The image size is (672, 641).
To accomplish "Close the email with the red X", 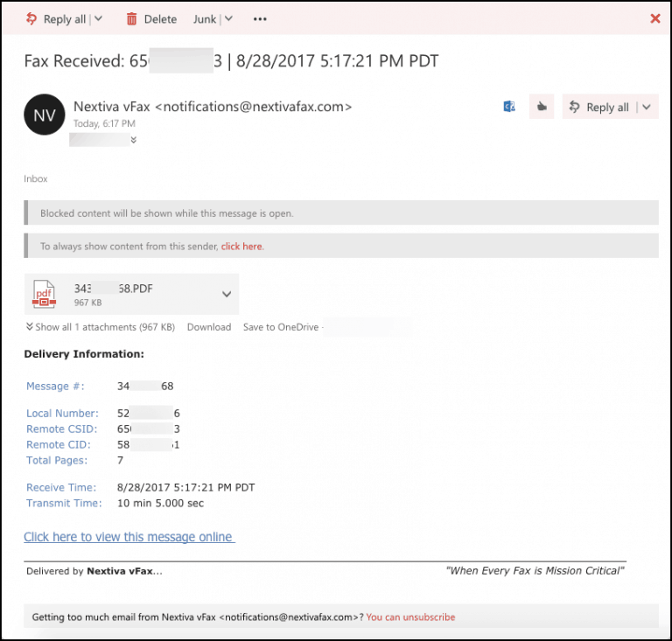I will click(x=655, y=18).
